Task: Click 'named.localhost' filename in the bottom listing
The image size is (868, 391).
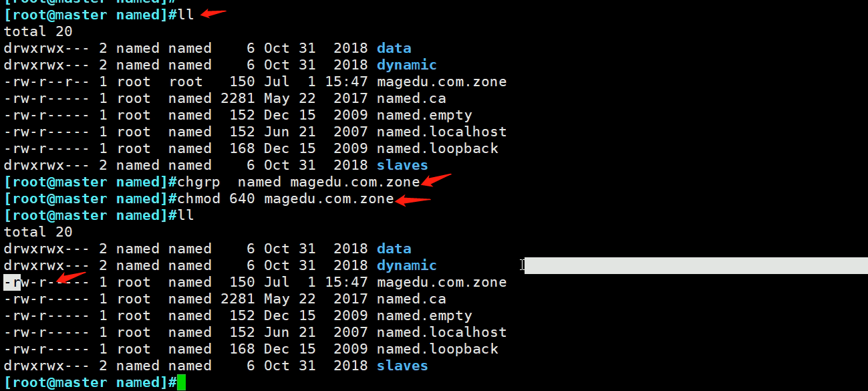Action: pos(441,332)
